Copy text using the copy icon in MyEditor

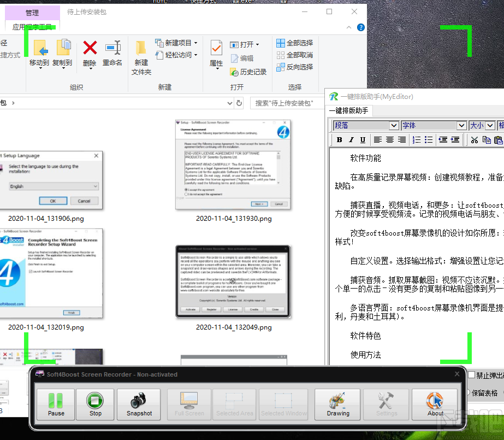click(487, 140)
